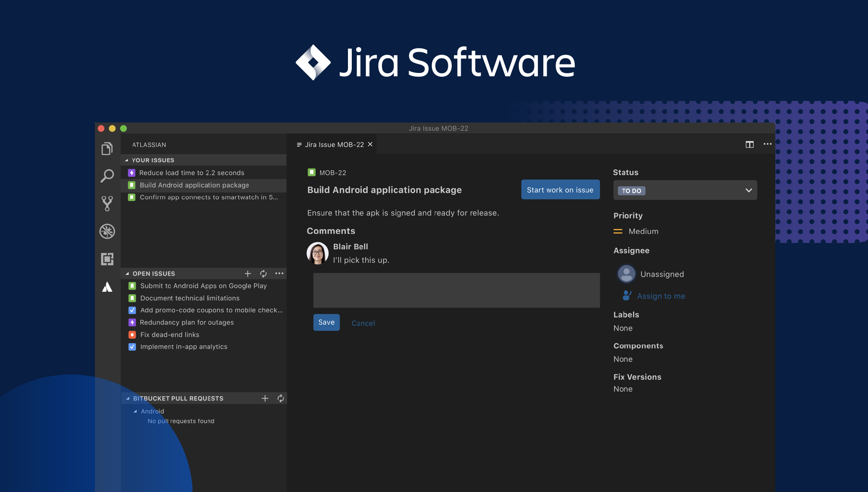Click 'No pull requests found' text
868x492 pixels.
(x=181, y=421)
